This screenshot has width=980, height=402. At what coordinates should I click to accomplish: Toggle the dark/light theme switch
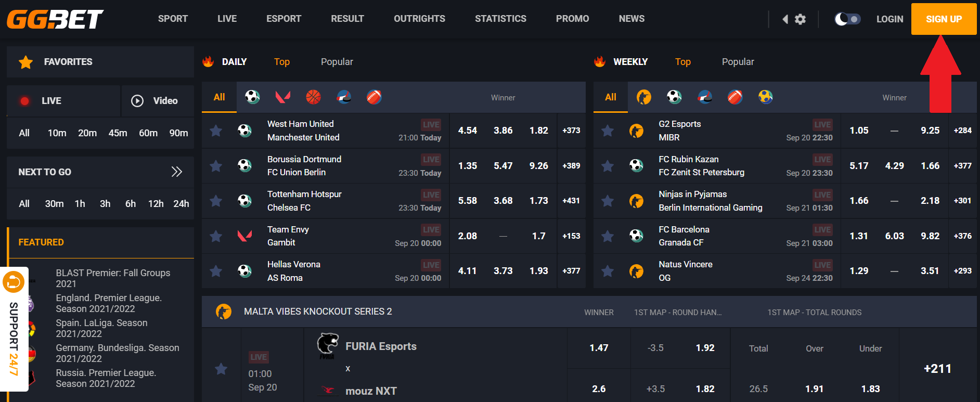pos(848,19)
